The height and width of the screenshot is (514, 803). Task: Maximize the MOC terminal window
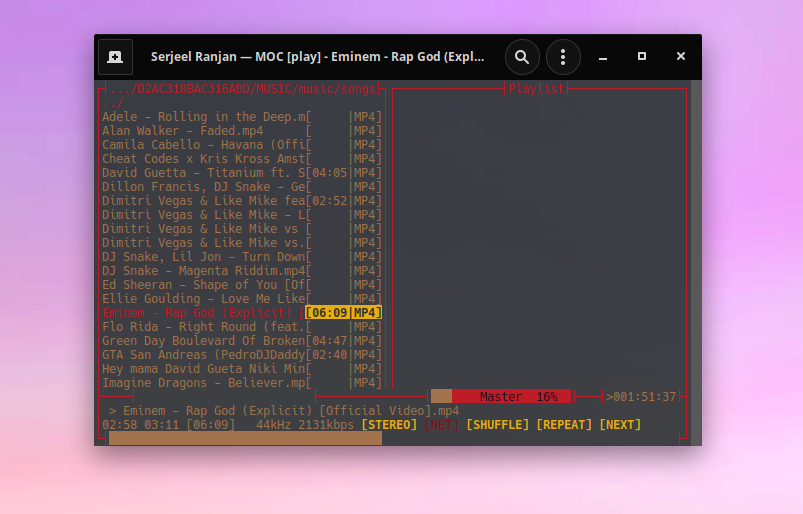(x=642, y=56)
